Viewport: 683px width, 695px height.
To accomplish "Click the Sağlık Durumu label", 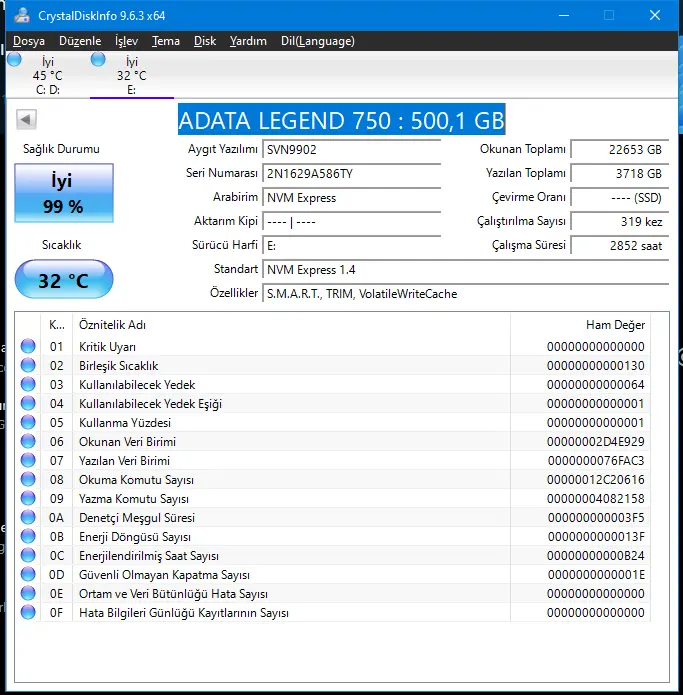I will 61,149.
